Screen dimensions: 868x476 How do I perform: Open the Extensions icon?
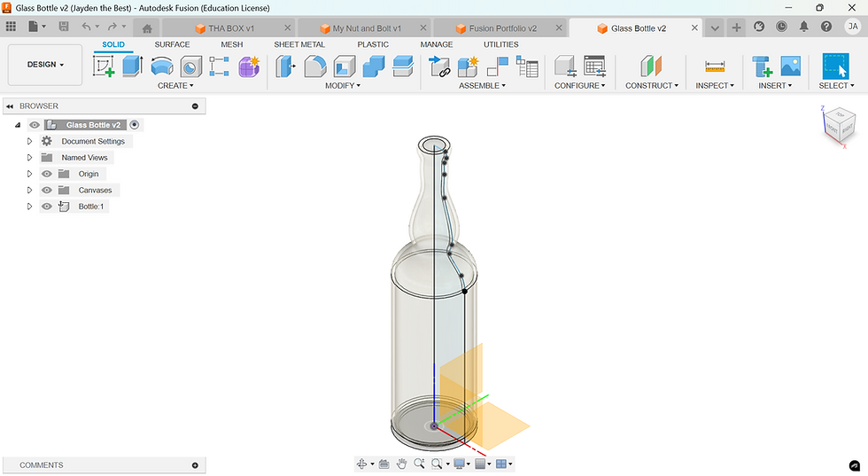759,27
